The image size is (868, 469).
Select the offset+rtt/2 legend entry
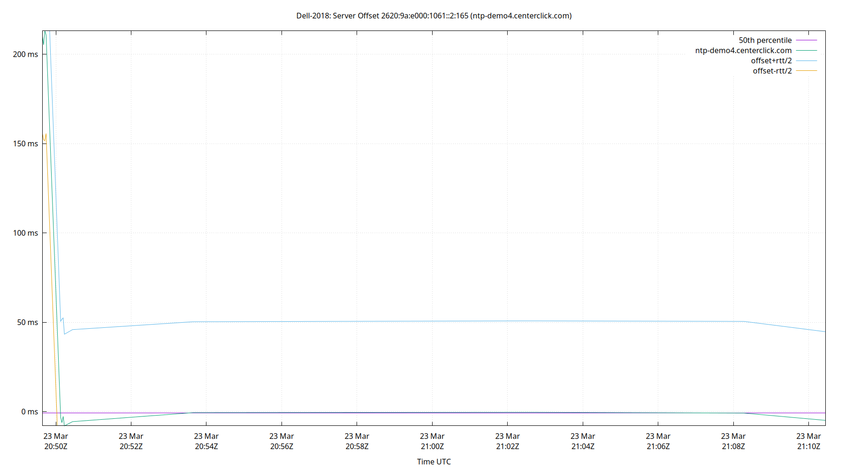click(x=771, y=61)
